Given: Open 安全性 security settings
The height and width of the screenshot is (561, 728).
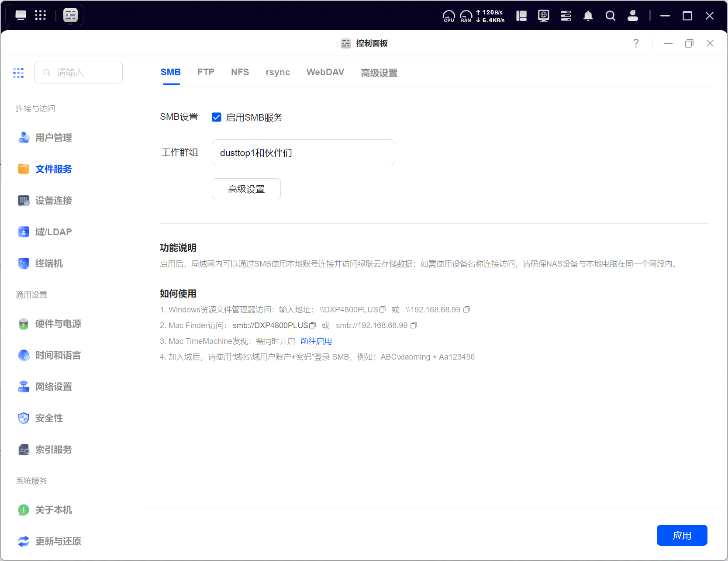Looking at the screenshot, I should (49, 418).
